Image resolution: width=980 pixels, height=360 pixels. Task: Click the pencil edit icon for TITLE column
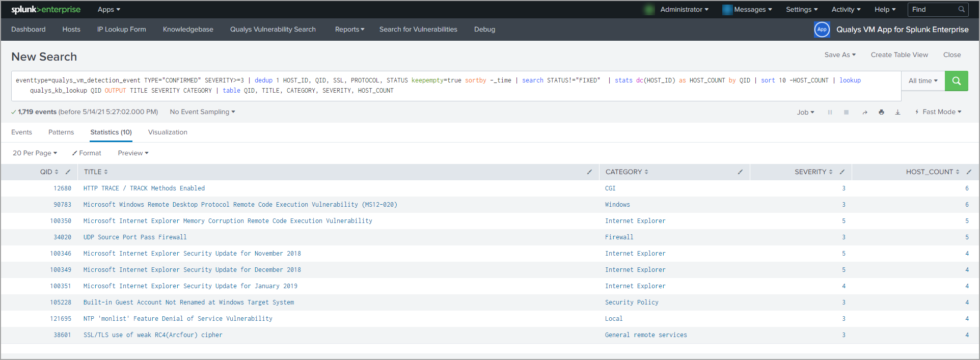pyautogui.click(x=589, y=172)
